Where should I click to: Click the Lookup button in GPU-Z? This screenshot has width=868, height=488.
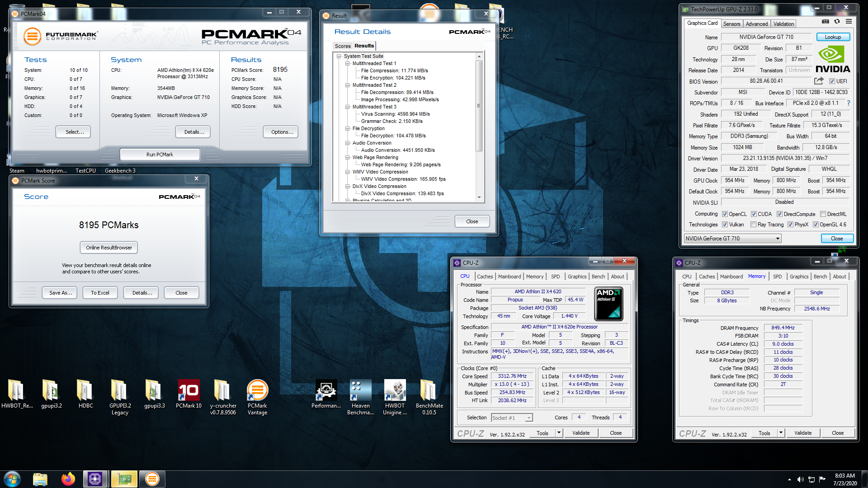click(833, 37)
